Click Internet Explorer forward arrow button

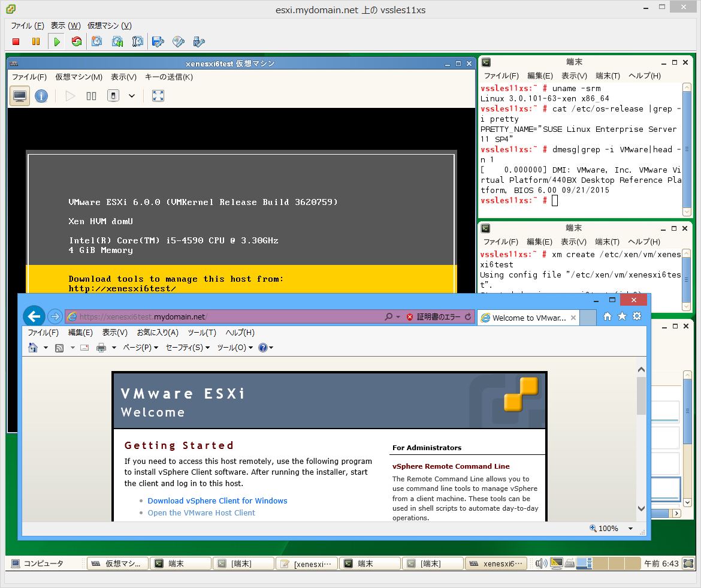point(55,316)
